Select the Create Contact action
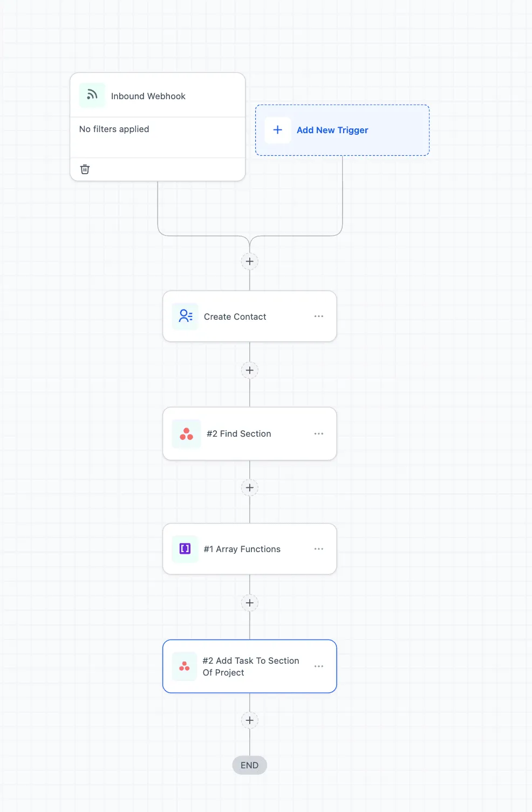532x812 pixels. pos(250,316)
